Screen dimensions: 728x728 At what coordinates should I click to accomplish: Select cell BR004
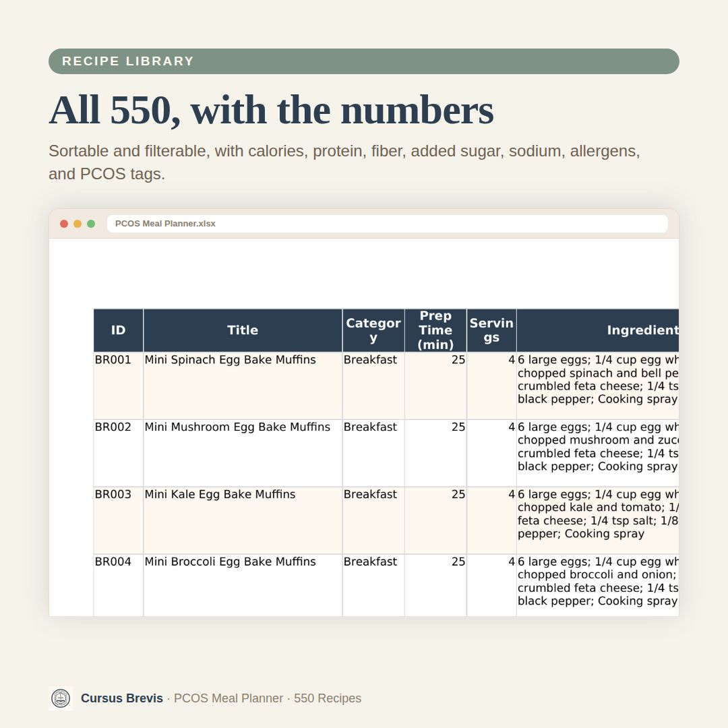(119, 586)
